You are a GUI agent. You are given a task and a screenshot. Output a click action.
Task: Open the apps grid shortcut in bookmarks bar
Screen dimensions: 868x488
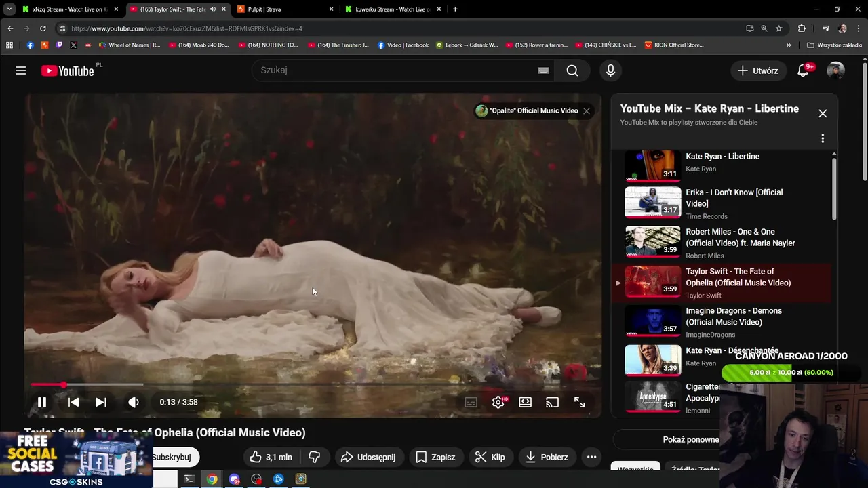point(9,45)
